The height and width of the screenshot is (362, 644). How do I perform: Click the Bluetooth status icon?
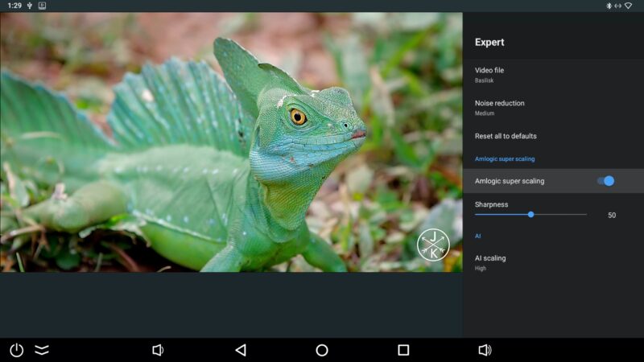pyautogui.click(x=609, y=6)
